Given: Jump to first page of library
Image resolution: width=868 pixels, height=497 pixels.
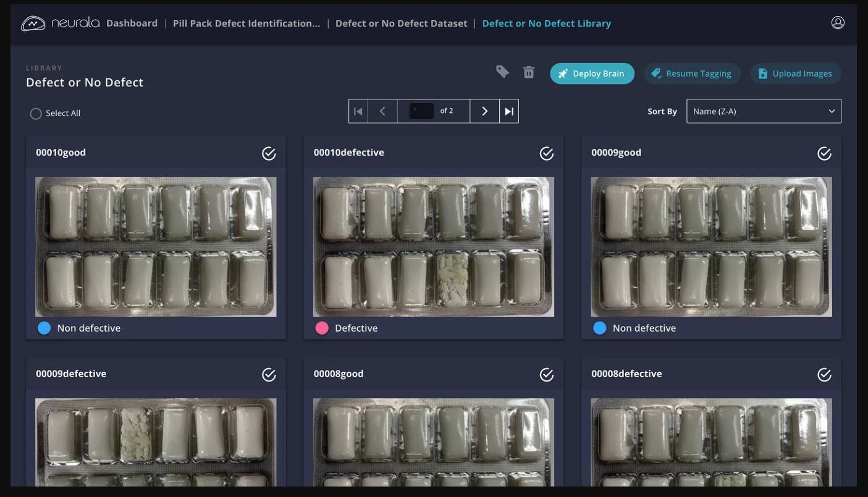Looking at the screenshot, I should click(x=358, y=111).
